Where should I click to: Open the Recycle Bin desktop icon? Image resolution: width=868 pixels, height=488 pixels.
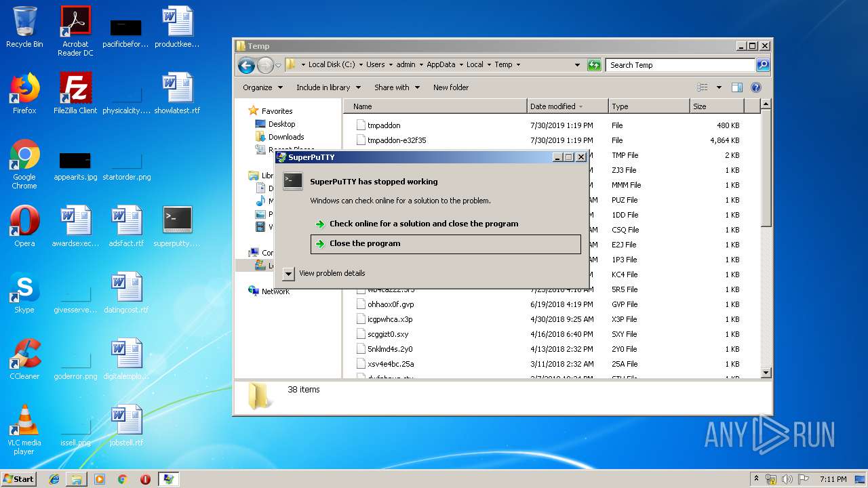[24, 27]
